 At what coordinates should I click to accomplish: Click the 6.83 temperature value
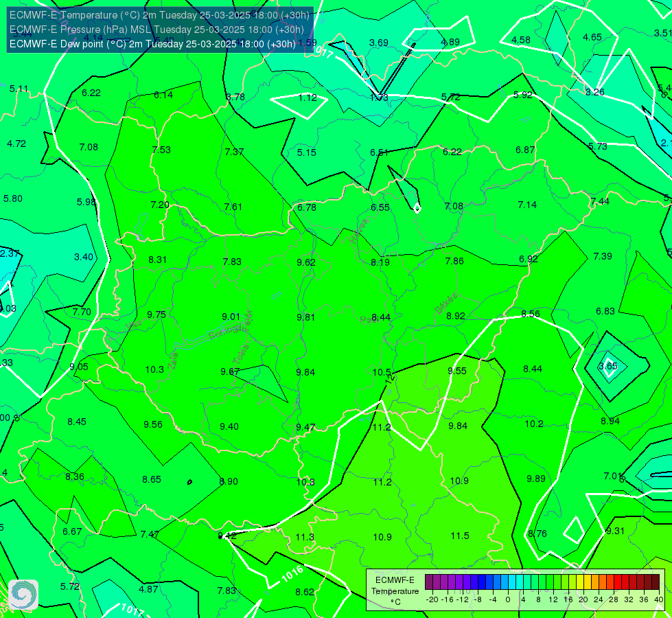click(605, 311)
